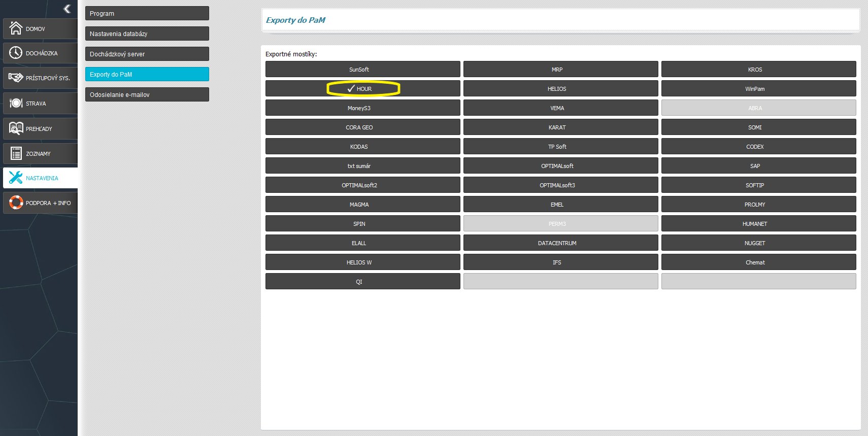Pick the KARAT export bridge

click(561, 127)
